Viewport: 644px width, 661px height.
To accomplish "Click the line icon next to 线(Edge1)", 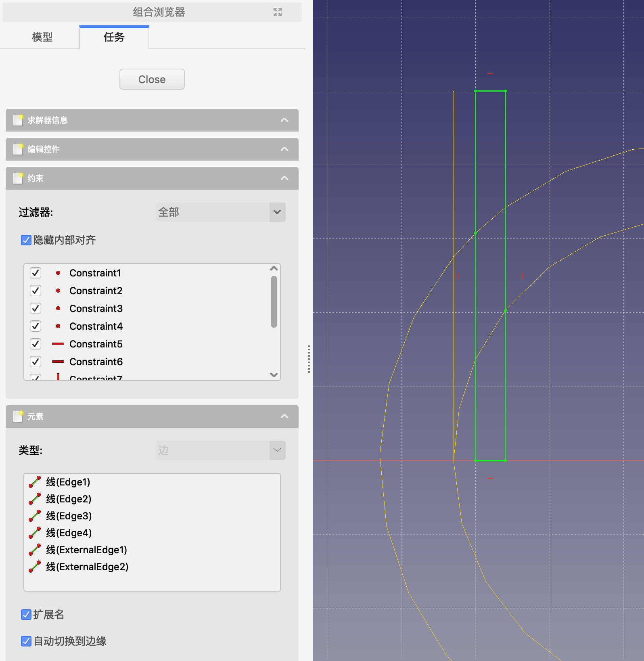I will pyautogui.click(x=35, y=482).
